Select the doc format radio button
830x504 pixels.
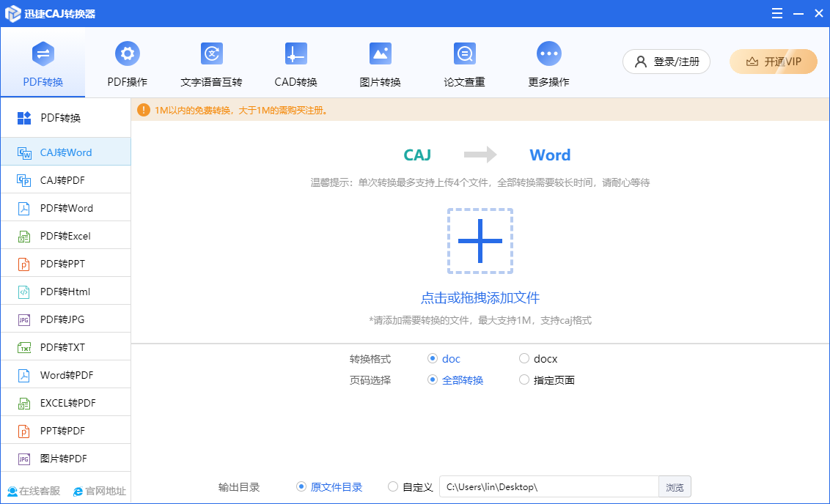[433, 359]
